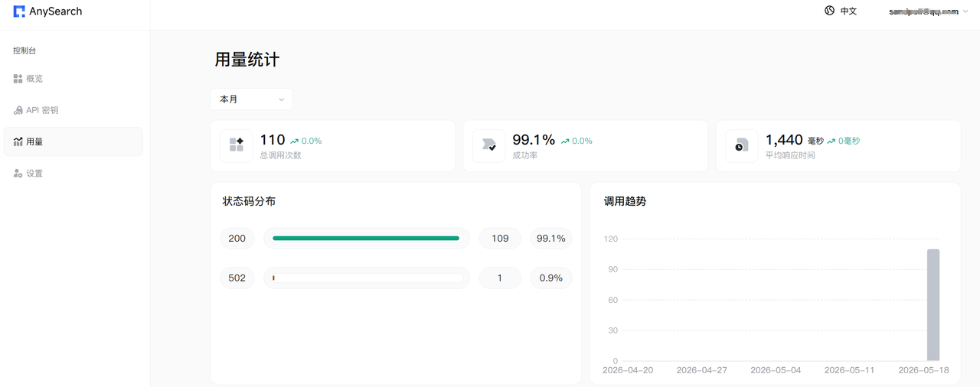Image resolution: width=980 pixels, height=387 pixels.
Task: Click the 用量 usage chart icon
Action: coord(18,141)
